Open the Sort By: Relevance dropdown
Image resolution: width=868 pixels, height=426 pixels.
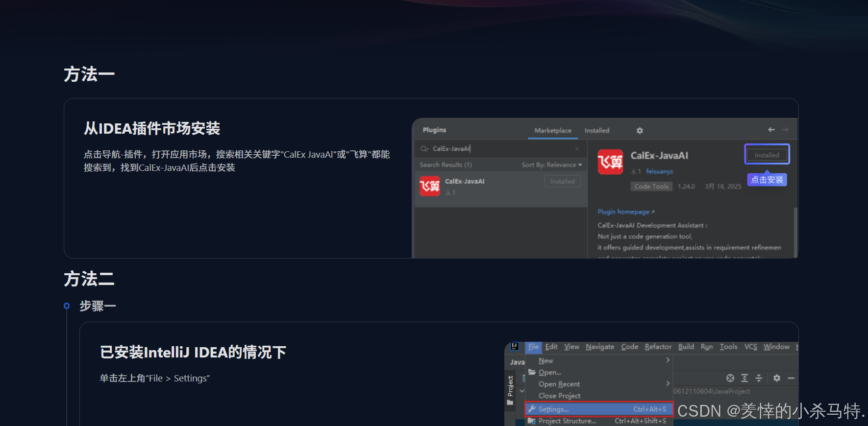pos(552,165)
